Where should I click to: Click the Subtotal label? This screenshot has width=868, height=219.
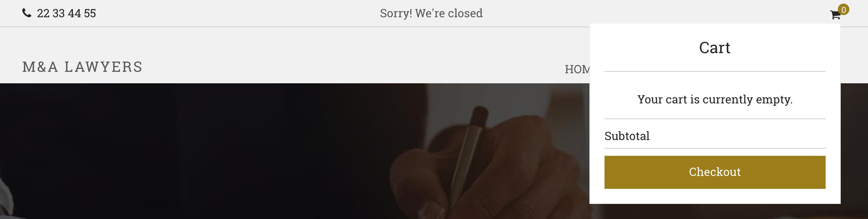(x=627, y=136)
